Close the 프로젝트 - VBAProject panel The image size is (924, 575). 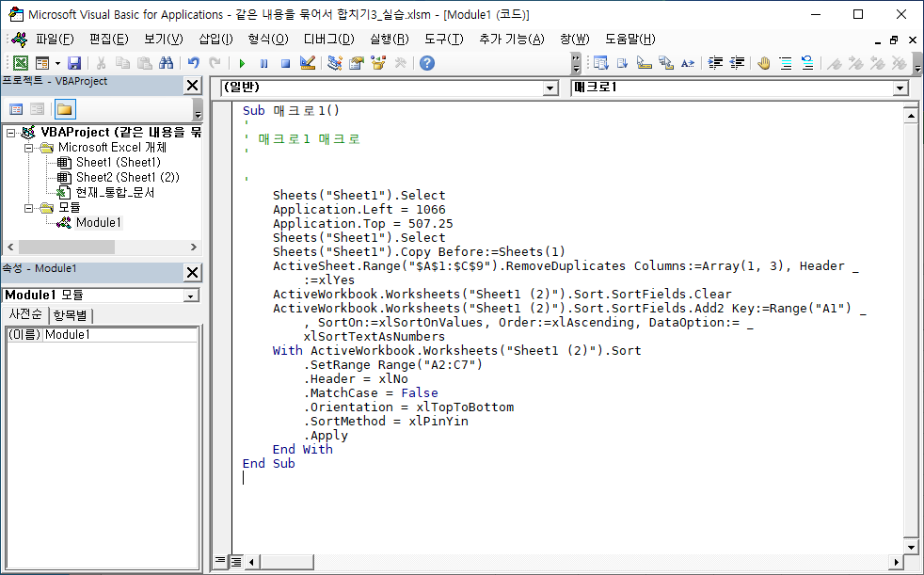[193, 86]
